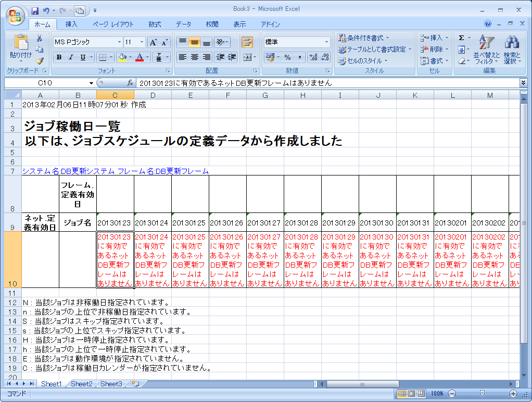This screenshot has width=532, height=402.
Task: Click the zoom in plus button
Action: click(513, 394)
